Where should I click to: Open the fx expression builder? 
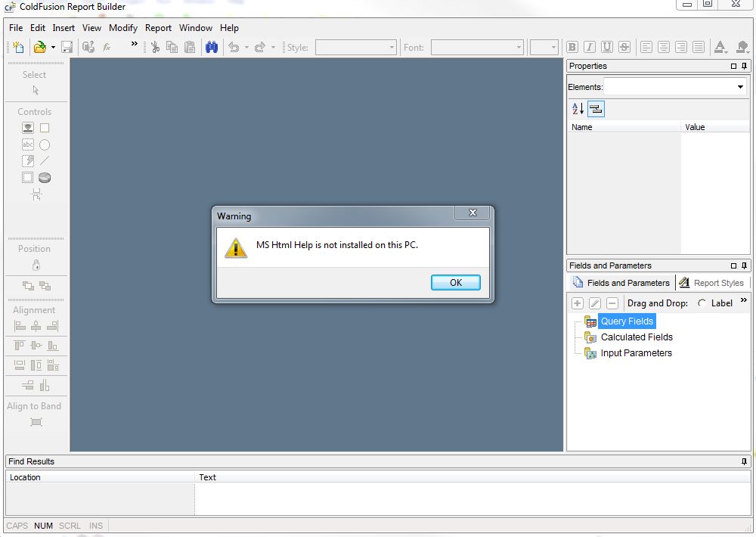click(107, 47)
